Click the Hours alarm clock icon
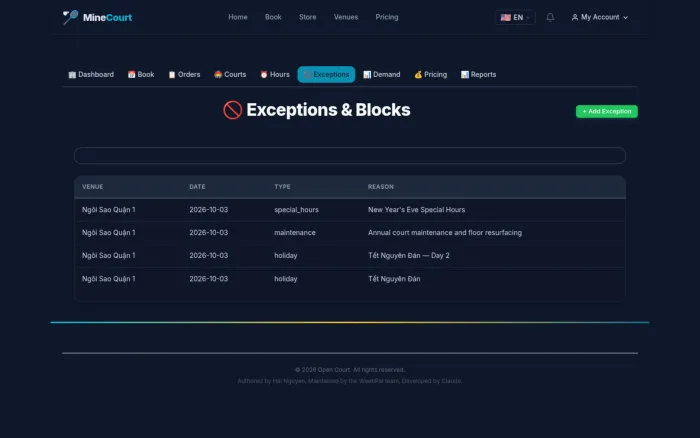This screenshot has height=438, width=700. pyautogui.click(x=264, y=75)
